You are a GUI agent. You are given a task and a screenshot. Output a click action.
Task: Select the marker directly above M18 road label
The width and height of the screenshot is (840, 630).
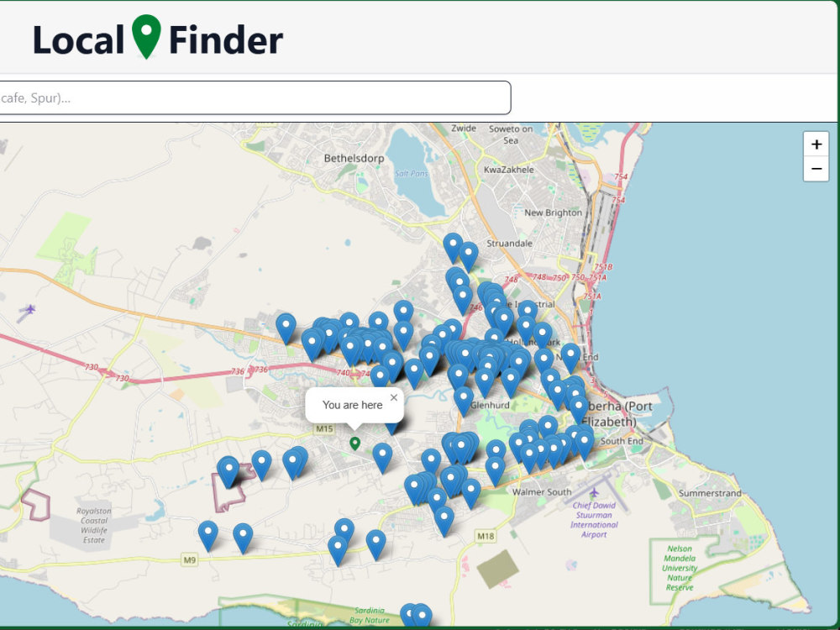tap(444, 521)
